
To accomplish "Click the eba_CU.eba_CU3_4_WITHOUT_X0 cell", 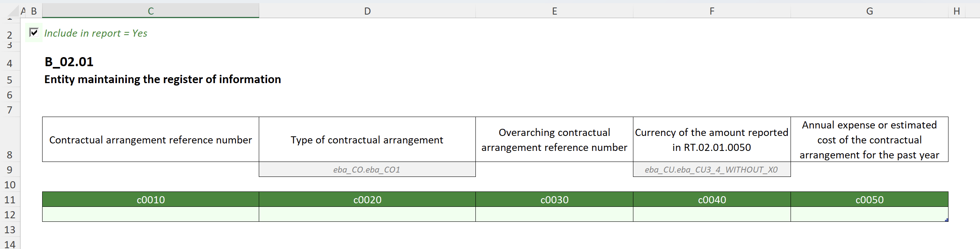I will [x=712, y=169].
